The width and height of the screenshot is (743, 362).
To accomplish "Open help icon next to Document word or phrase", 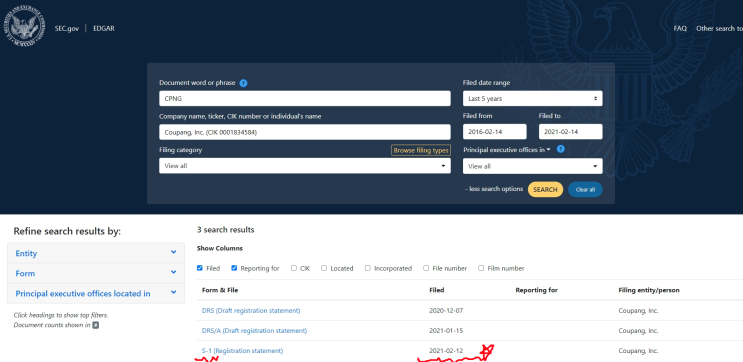I will pyautogui.click(x=243, y=83).
